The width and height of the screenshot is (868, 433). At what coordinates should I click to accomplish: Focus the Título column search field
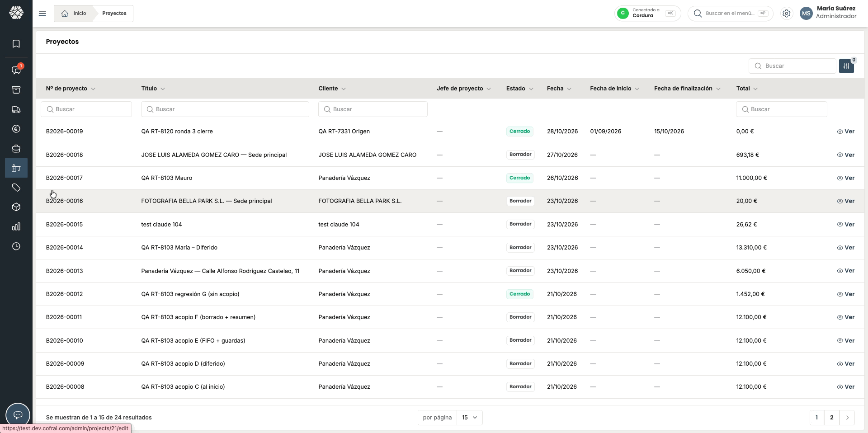pyautogui.click(x=225, y=109)
